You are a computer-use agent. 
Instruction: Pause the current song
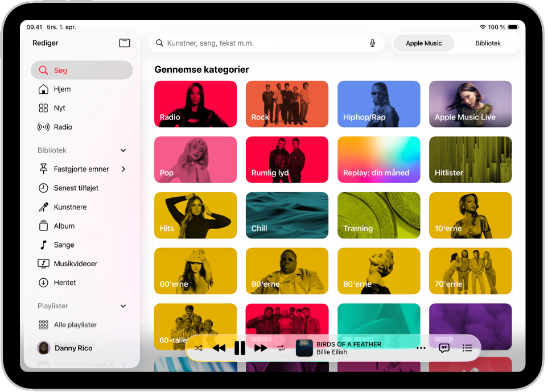point(240,348)
